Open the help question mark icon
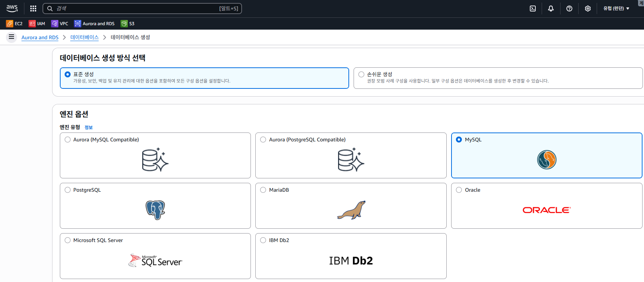The width and height of the screenshot is (644, 282). coord(569,9)
